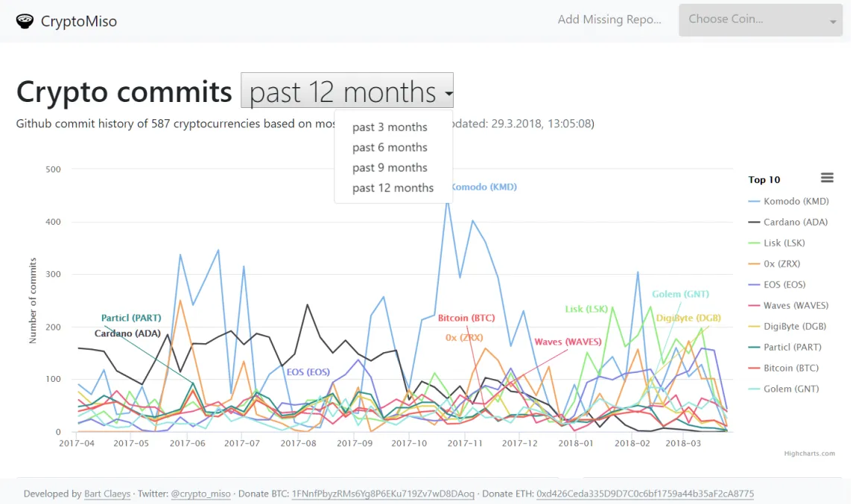Image resolution: width=853 pixels, height=504 pixels.
Task: Select past 12 months menu option
Action: (x=393, y=188)
